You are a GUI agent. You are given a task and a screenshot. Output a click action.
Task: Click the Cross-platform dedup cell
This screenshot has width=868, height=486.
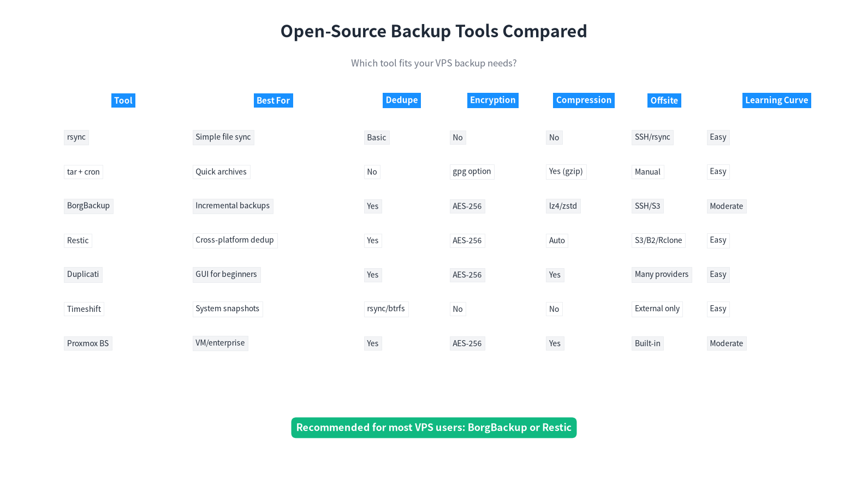point(235,240)
